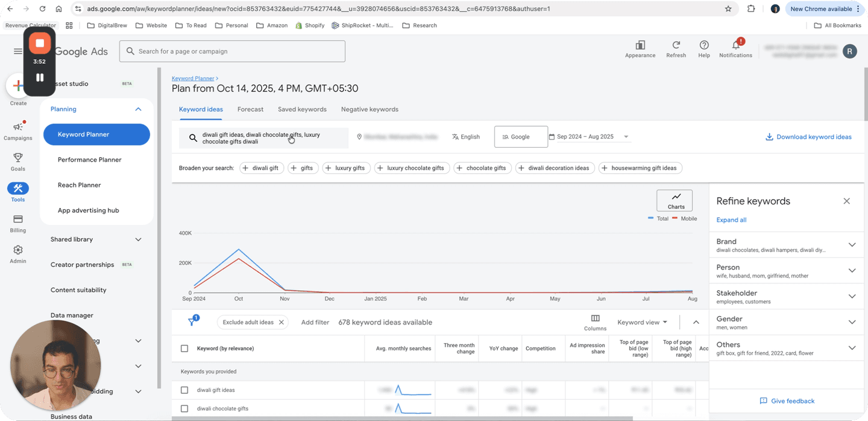Add the luxury chocolate gifts suggestion

pos(412,168)
